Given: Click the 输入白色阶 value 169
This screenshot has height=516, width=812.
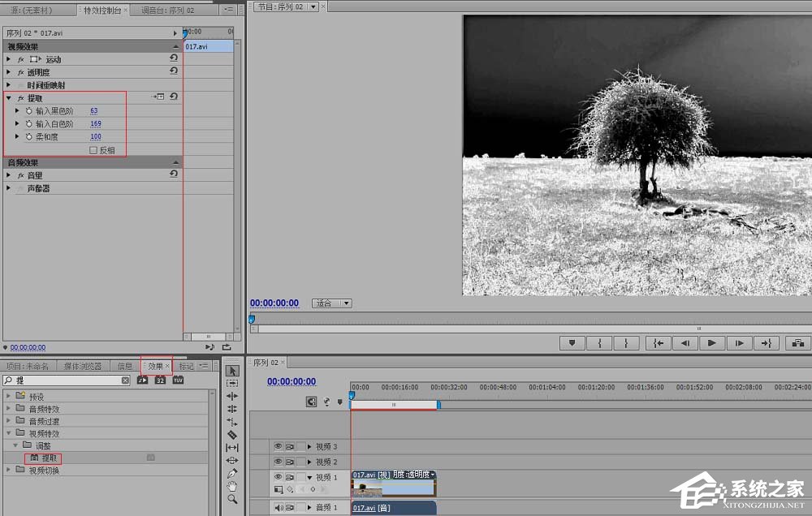Looking at the screenshot, I should point(96,124).
